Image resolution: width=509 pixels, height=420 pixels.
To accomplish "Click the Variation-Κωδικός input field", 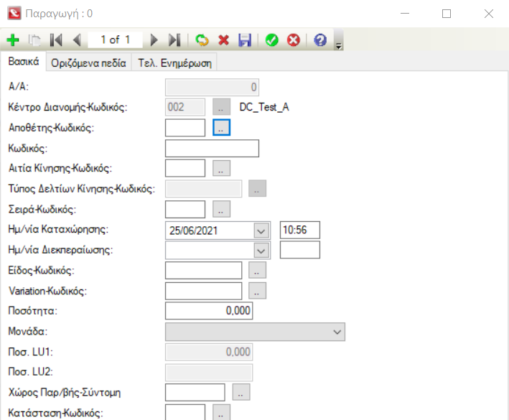I will [x=204, y=291].
